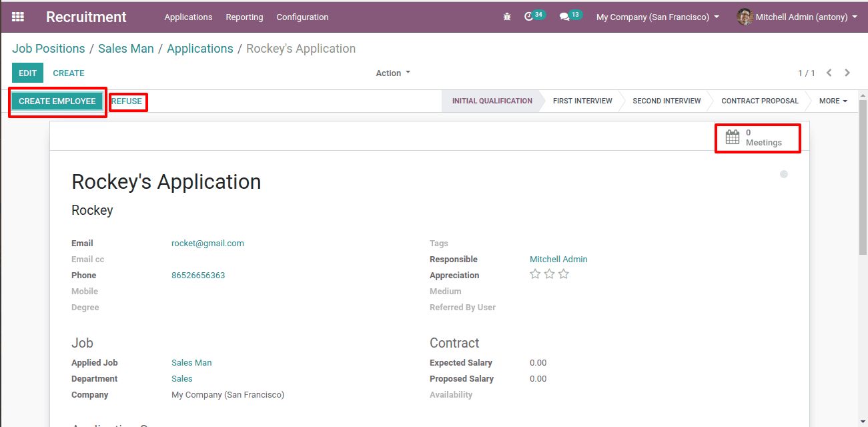This screenshot has height=427, width=868.
Task: Open the Reporting menu
Action: point(244,17)
